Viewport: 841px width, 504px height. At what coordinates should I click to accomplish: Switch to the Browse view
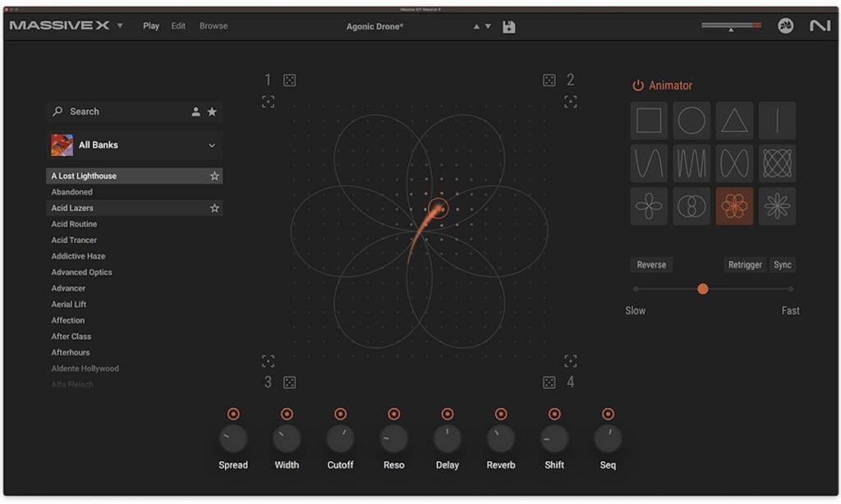[x=214, y=25]
